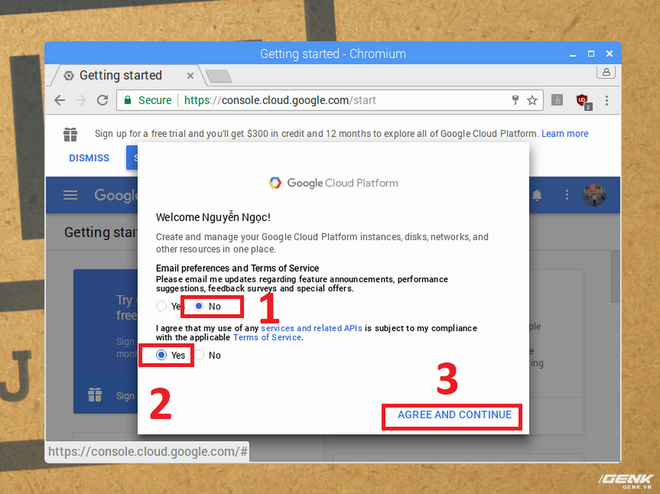Select Yes for email updates
This screenshot has width=660, height=494.
tap(162, 306)
